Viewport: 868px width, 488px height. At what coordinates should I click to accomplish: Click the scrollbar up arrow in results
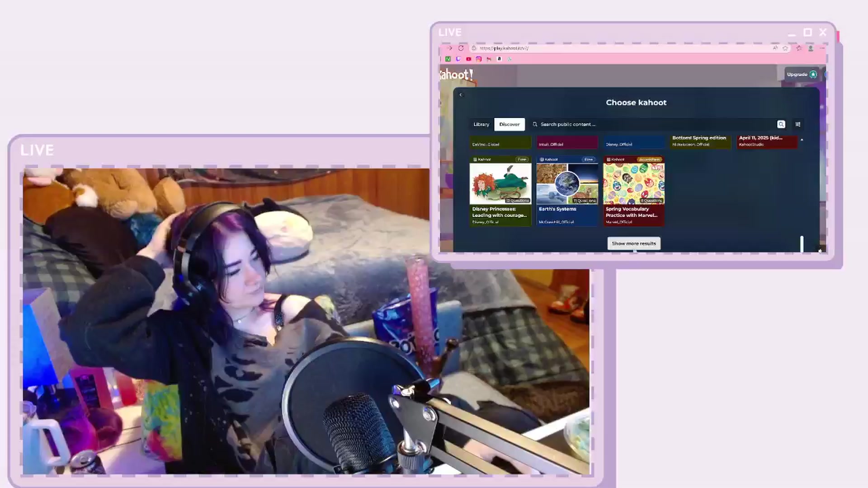point(802,140)
